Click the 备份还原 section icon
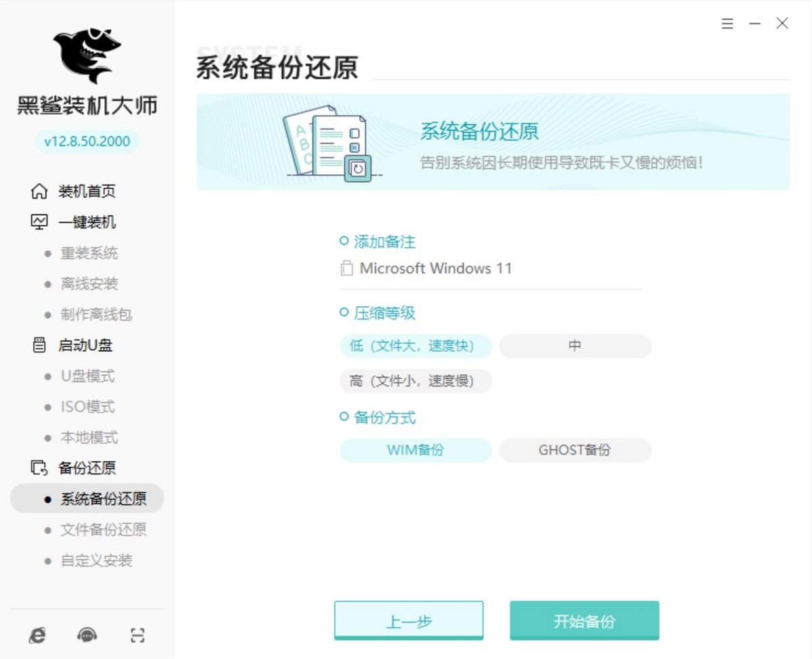The image size is (812, 659). 39,468
